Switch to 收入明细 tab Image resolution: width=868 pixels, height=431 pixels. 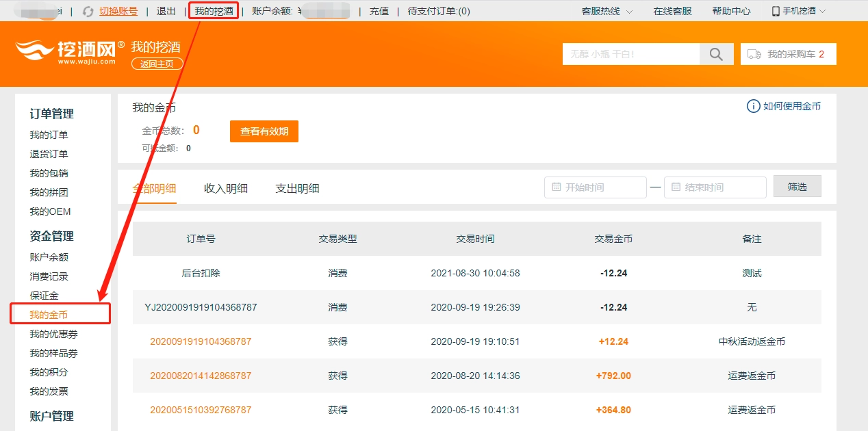tap(226, 189)
